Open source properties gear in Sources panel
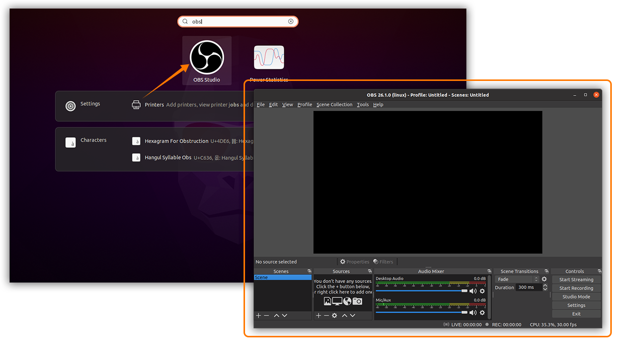Image resolution: width=644 pixels, height=362 pixels. point(334,315)
